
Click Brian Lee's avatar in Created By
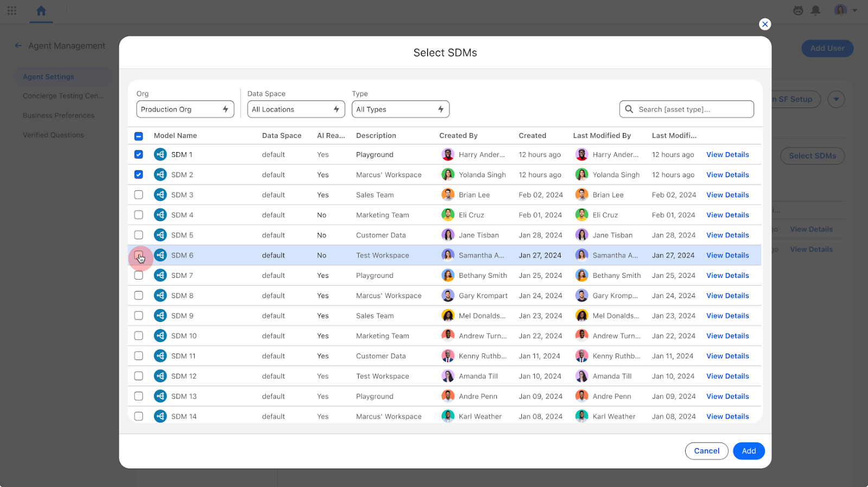click(x=448, y=195)
